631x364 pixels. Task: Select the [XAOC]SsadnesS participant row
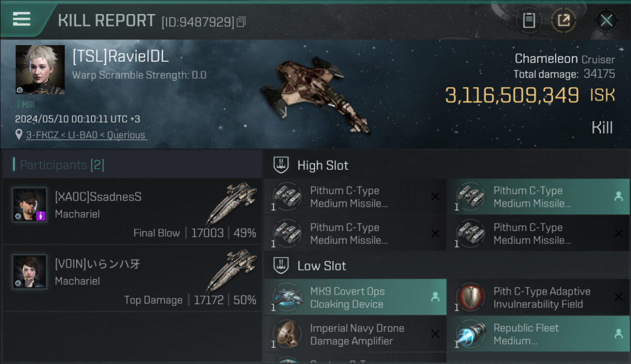coord(132,211)
